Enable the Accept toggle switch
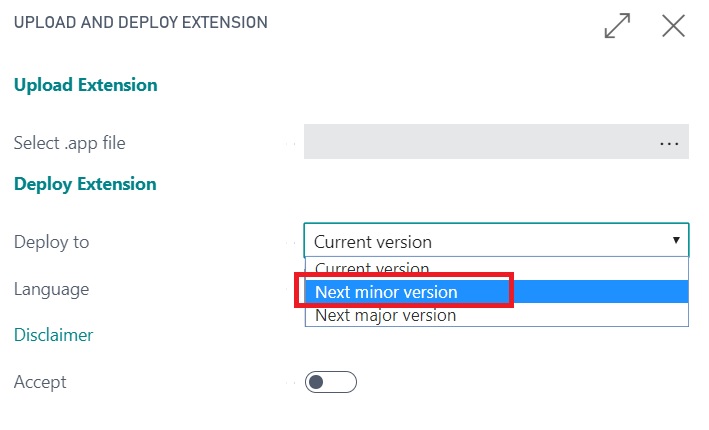This screenshot has height=430, width=709. tap(331, 382)
